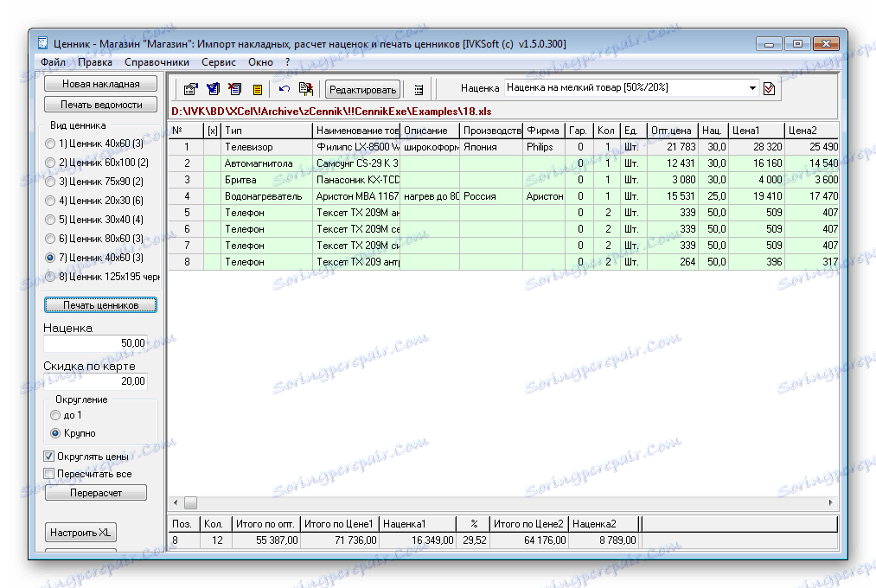This screenshot has width=876, height=588.
Task: Click the total 71 736,00 in the summary
Action: [x=340, y=540]
